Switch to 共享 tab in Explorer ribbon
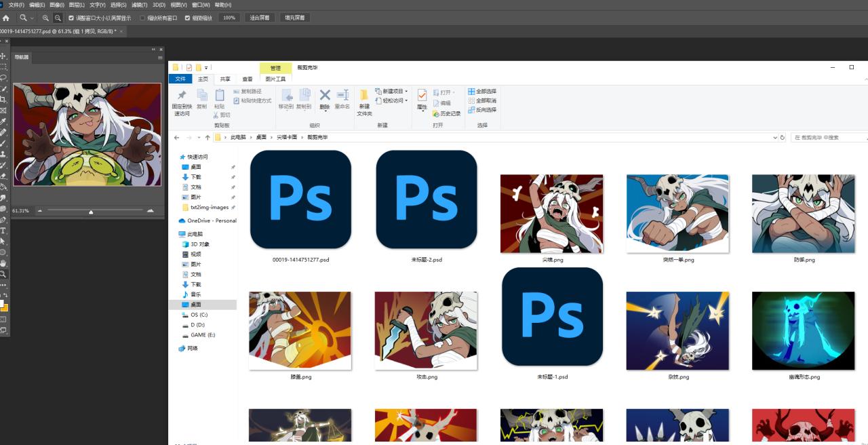Image resolution: width=868 pixels, height=445 pixels. click(x=225, y=79)
